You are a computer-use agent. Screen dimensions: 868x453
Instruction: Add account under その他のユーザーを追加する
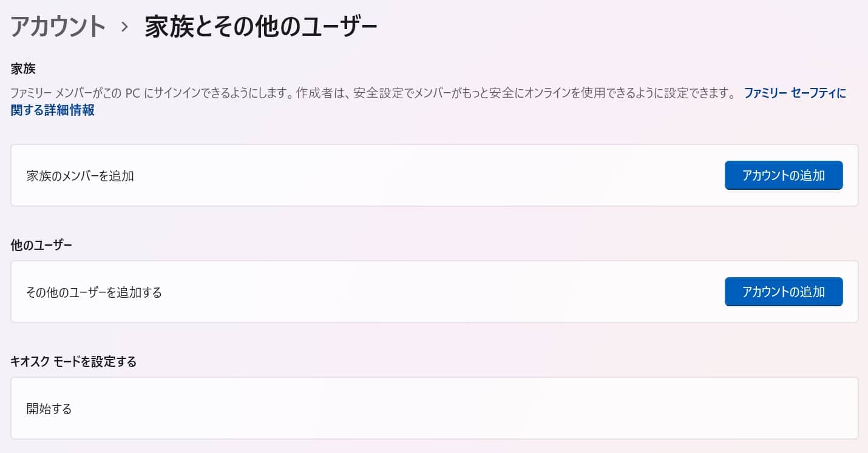coord(783,292)
